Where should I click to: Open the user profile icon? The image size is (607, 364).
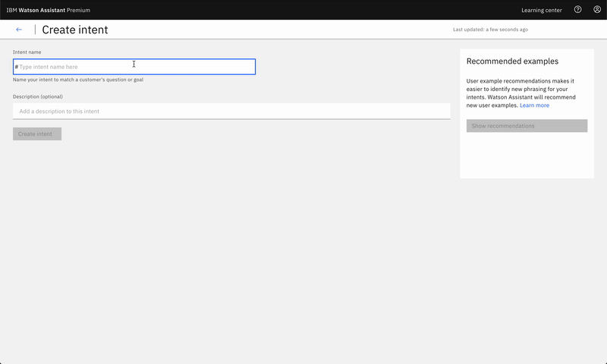pos(597,10)
